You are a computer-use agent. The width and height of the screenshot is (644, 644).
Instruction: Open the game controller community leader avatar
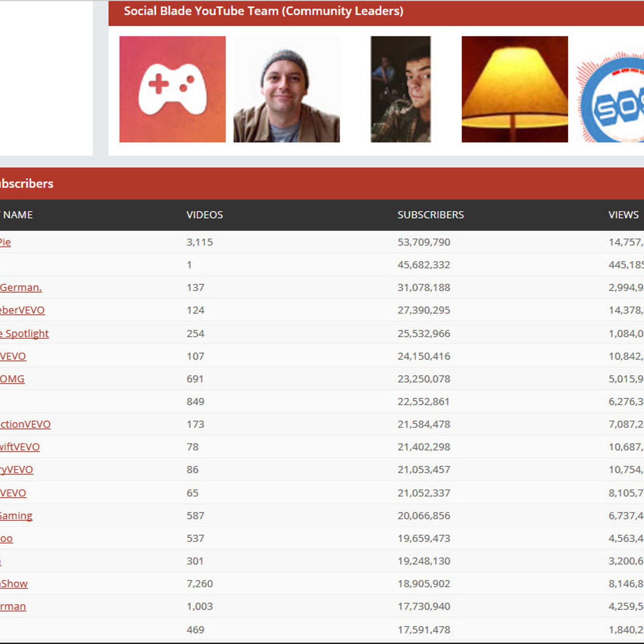point(172,89)
